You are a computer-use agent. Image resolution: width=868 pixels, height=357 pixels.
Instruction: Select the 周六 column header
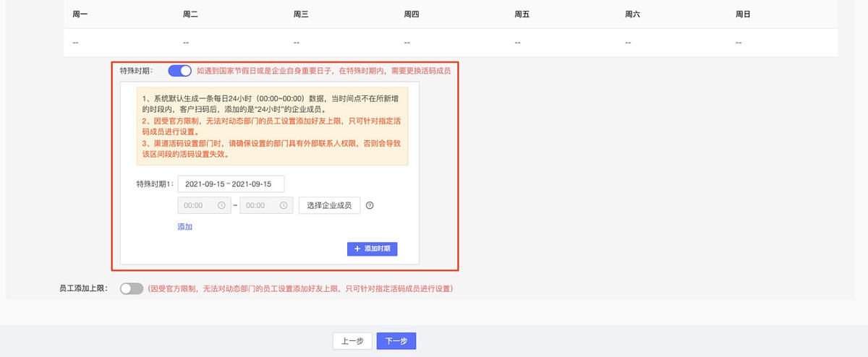(x=633, y=14)
